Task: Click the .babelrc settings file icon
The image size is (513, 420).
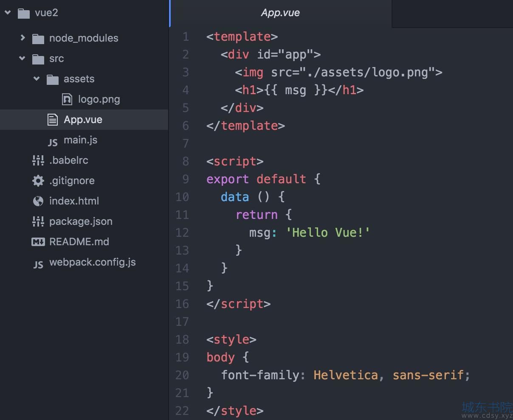Action: (x=38, y=160)
